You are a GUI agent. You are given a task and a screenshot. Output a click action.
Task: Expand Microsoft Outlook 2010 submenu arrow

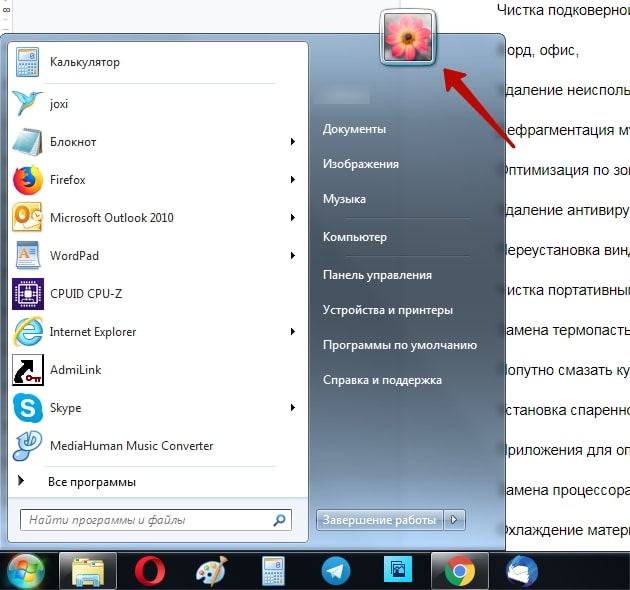click(293, 217)
